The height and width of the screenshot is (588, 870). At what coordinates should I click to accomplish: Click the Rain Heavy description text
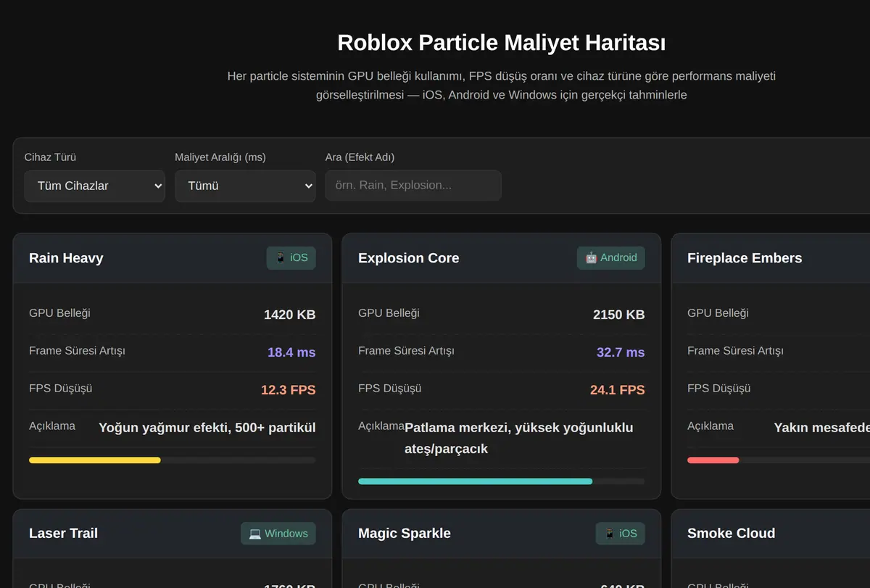(207, 428)
